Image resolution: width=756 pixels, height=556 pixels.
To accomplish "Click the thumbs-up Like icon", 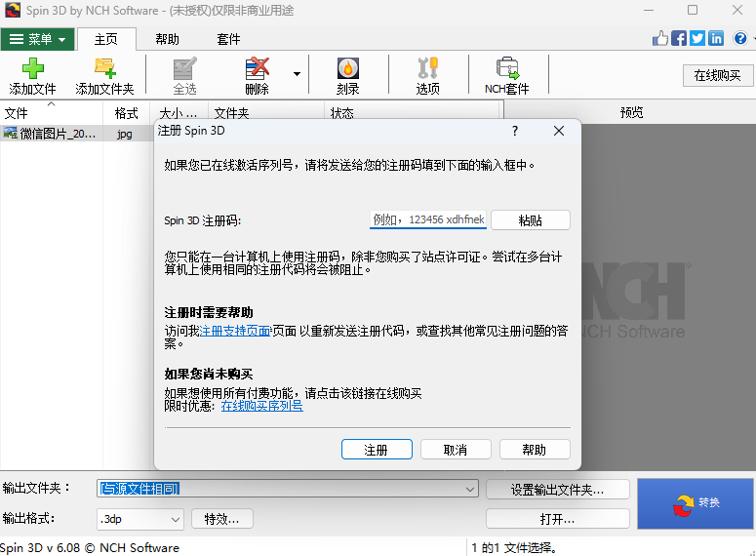I will coord(660,38).
